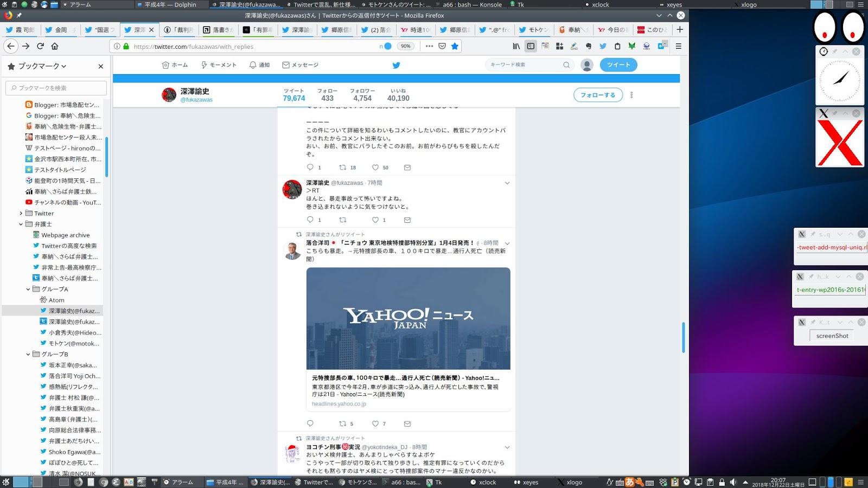Viewport: 868px width, 488px height.
Task: Click the bookmark star in address bar
Action: [455, 46]
